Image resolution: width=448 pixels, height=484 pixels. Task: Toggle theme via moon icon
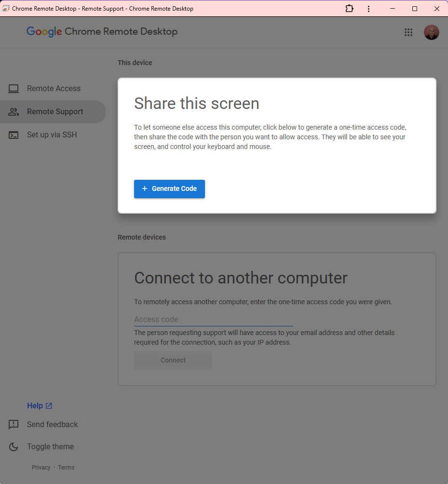pos(14,447)
